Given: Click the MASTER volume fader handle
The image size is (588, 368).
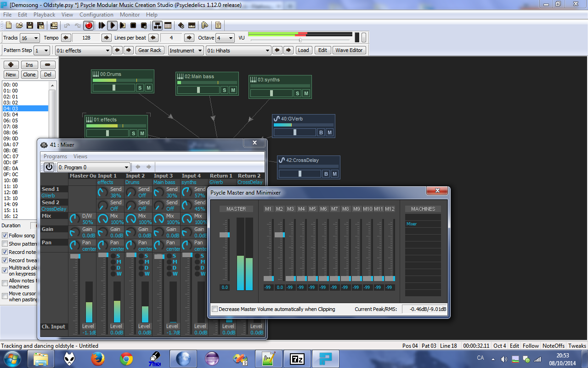Looking at the screenshot, I should click(224, 235).
